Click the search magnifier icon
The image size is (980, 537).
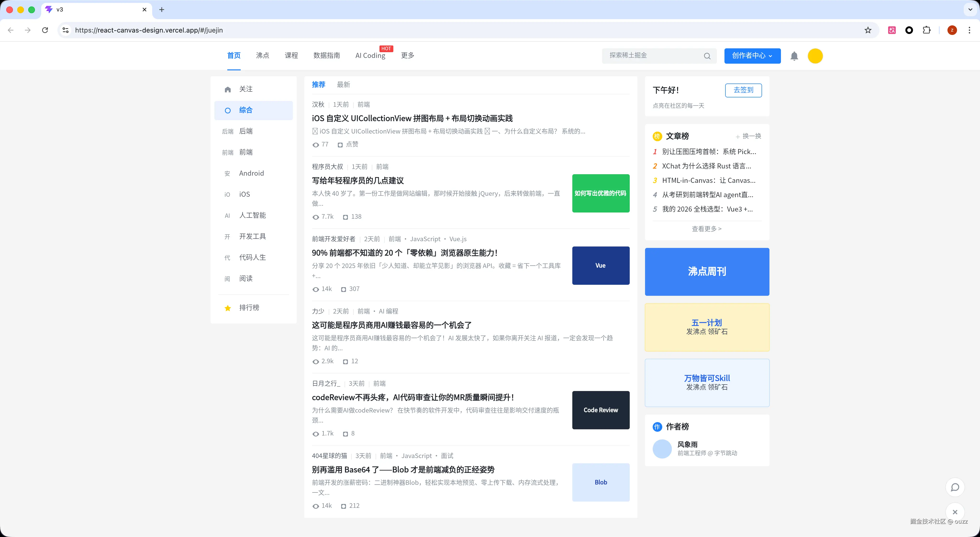click(707, 56)
